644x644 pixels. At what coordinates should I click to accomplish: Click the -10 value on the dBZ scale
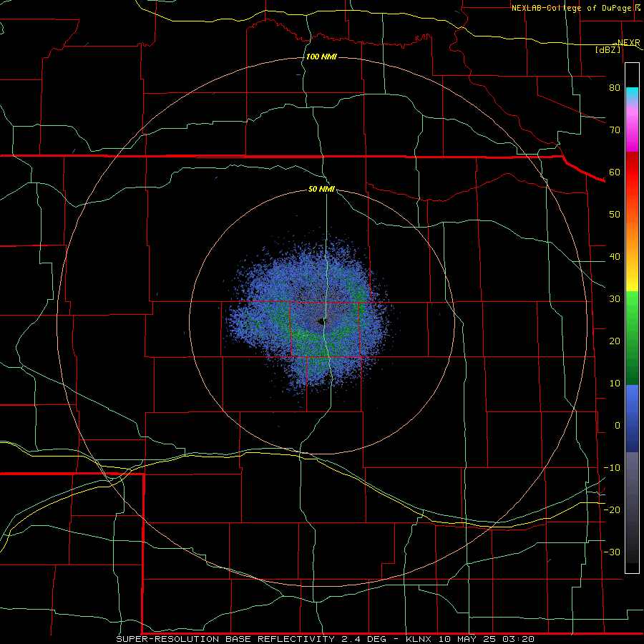[x=612, y=468]
